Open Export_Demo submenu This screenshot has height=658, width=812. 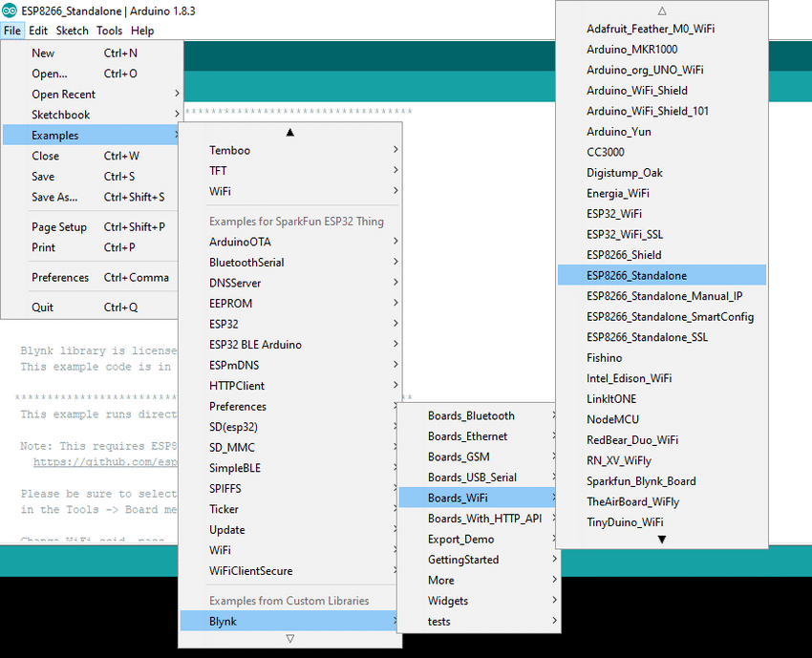pyautogui.click(x=478, y=540)
